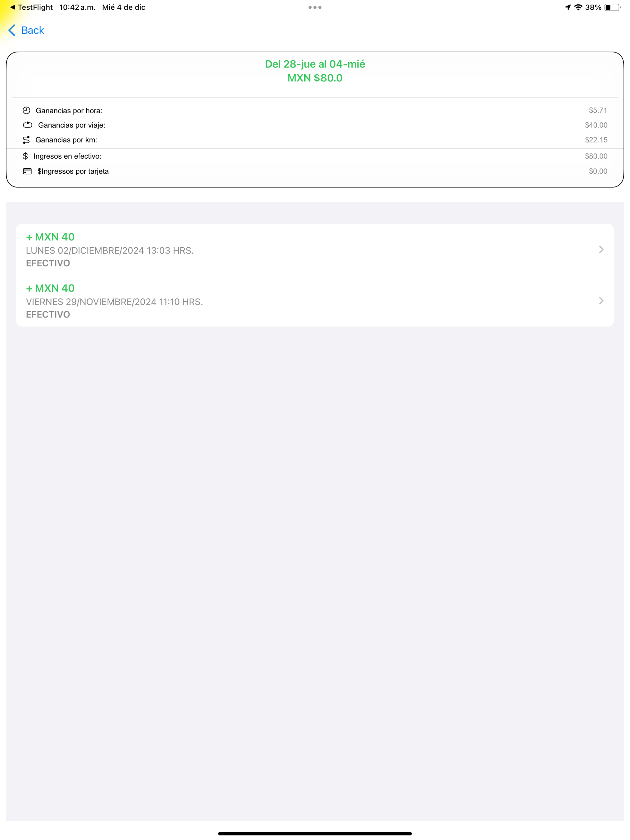Tap the home indicator bar at bottom
Viewport: 630px width, 840px height.
point(315,834)
